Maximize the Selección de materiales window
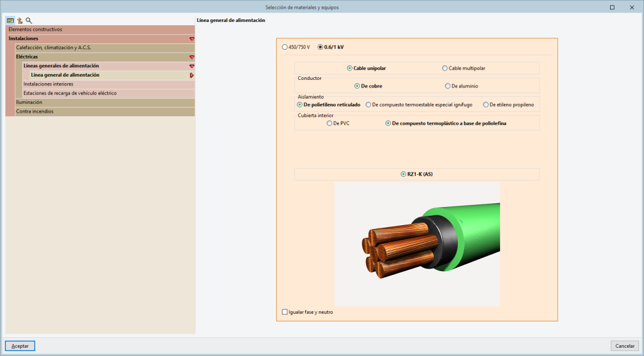 click(x=612, y=7)
